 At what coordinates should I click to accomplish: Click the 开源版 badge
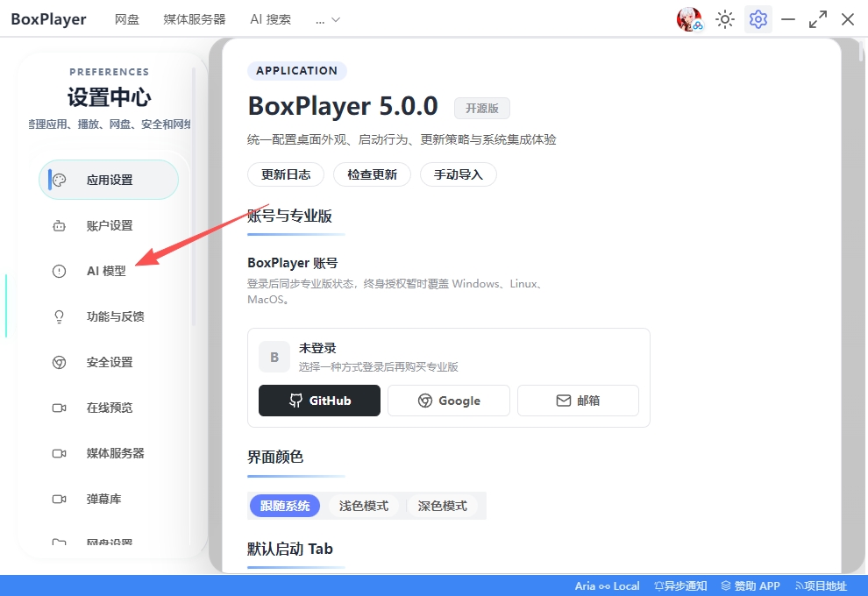(x=482, y=109)
